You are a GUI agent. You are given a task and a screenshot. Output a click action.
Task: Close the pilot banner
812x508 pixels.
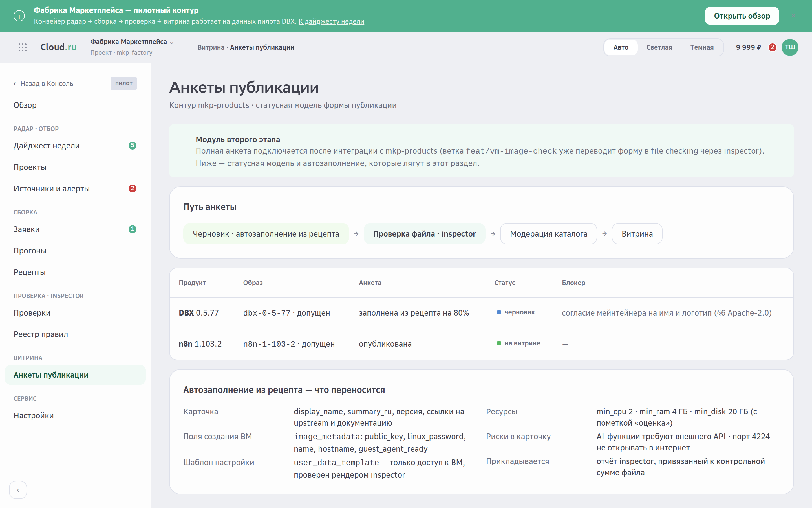point(793,16)
